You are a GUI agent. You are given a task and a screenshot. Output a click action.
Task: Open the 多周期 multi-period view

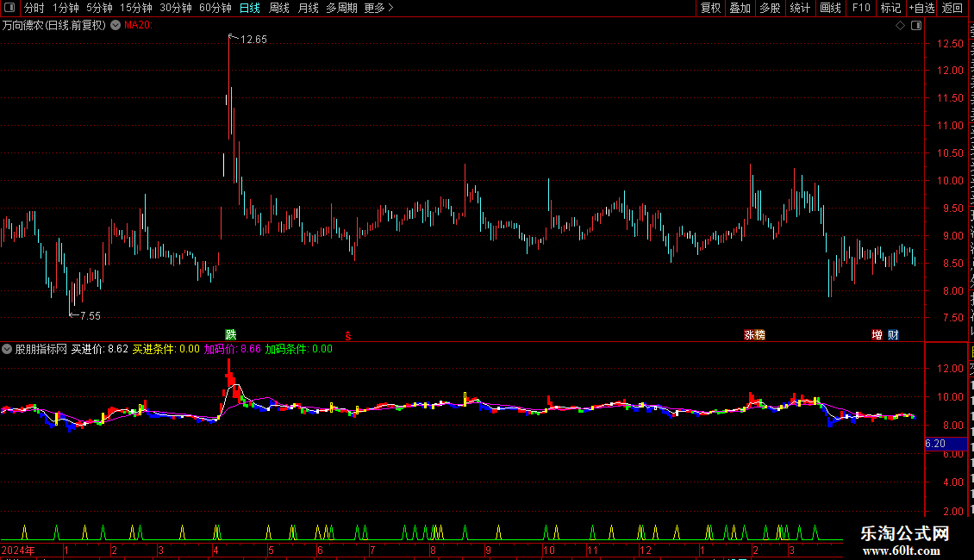341,8
